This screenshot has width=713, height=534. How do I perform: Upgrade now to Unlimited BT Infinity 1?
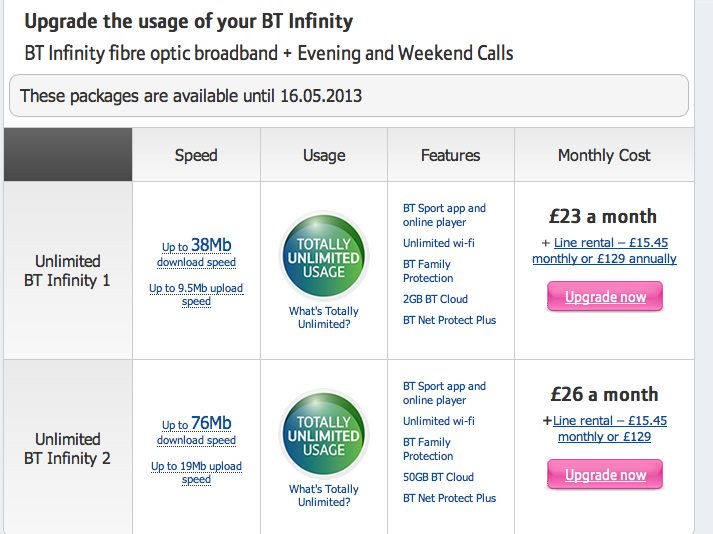[605, 297]
